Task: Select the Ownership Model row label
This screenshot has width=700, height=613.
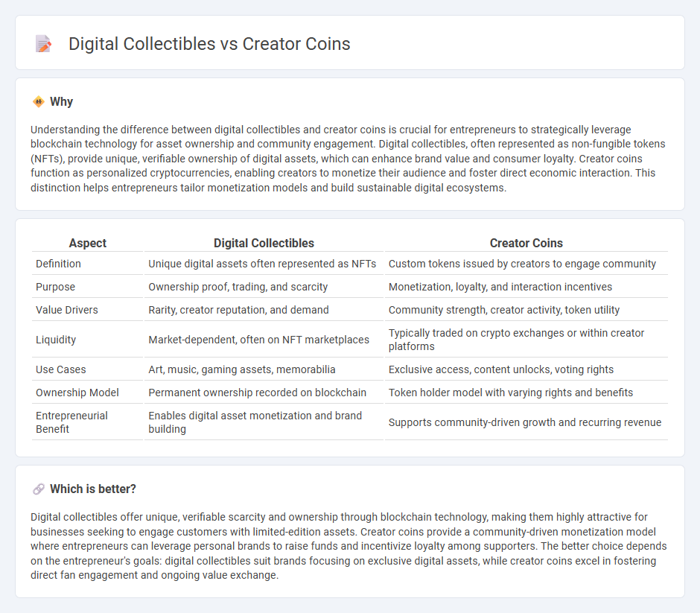Action: click(x=77, y=393)
